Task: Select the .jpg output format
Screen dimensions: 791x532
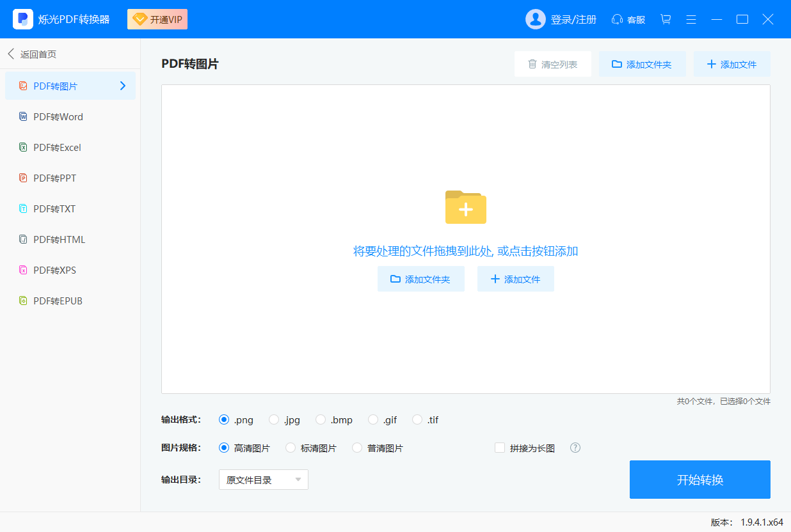Action: [x=274, y=419]
